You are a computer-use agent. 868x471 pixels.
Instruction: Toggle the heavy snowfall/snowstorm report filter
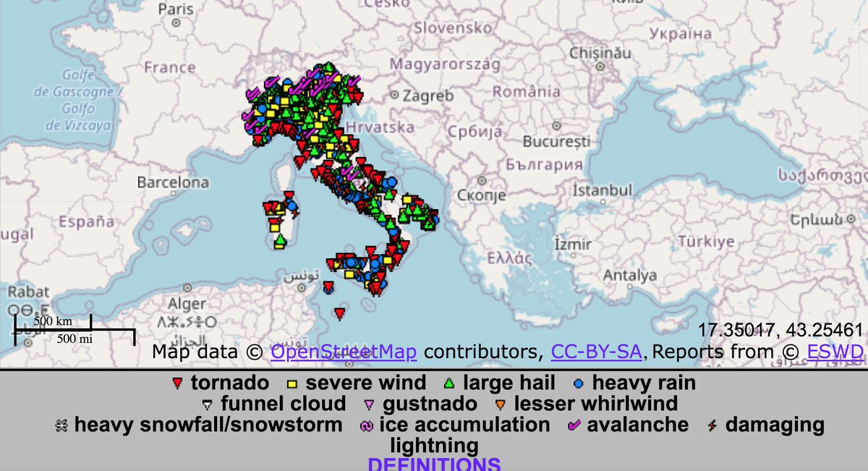[61, 425]
